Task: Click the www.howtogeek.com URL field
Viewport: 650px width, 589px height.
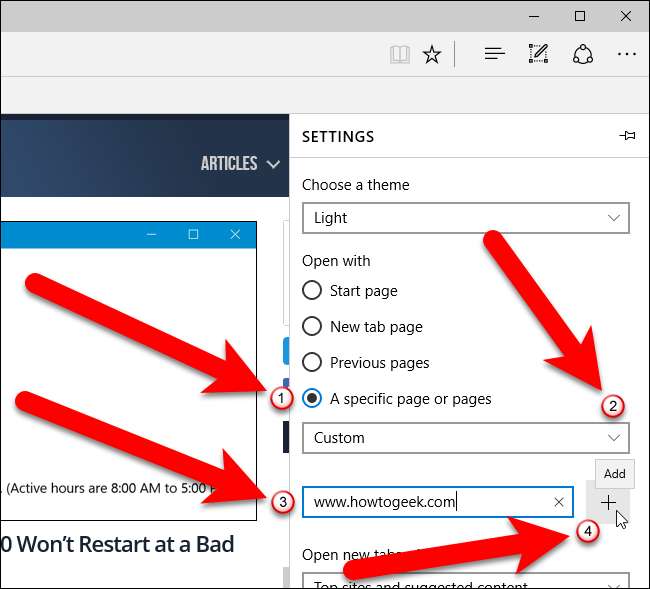Action: tap(438, 502)
